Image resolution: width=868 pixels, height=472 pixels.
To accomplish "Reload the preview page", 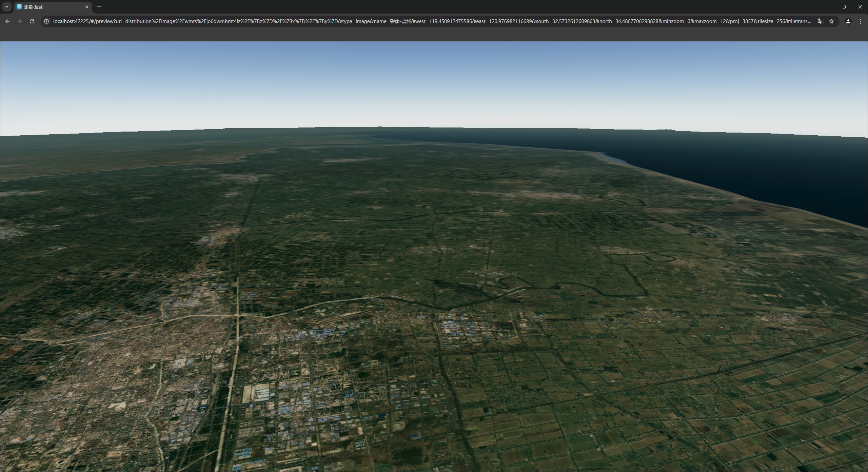I will 32,21.
